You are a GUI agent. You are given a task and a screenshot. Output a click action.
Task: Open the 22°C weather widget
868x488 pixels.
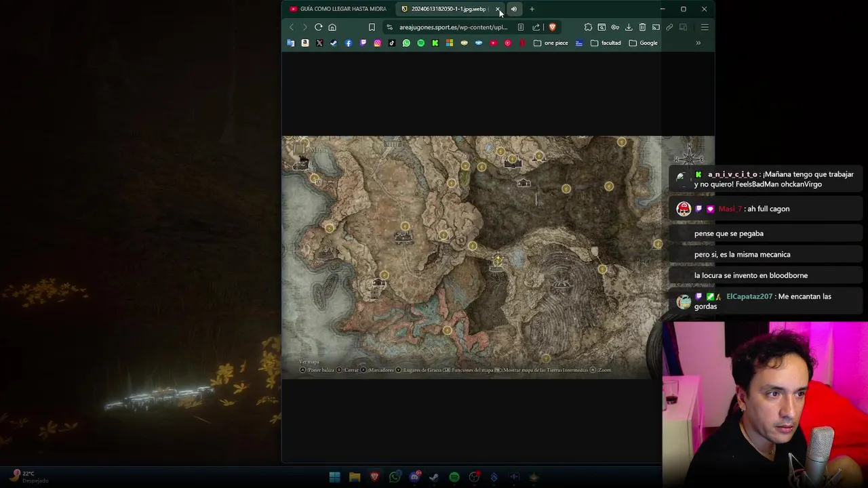point(28,476)
